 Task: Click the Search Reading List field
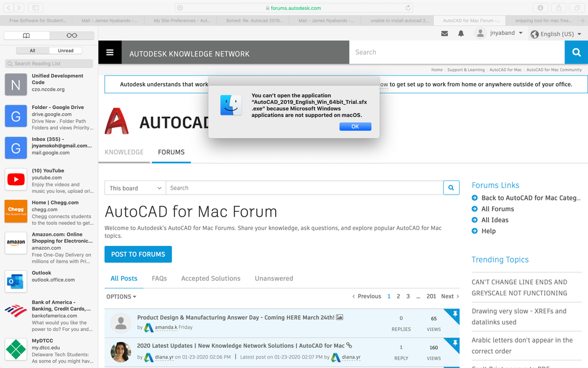pos(49,64)
